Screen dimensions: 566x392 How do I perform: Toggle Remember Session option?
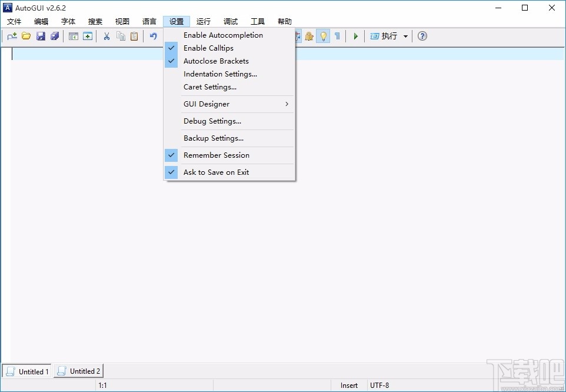pyautogui.click(x=217, y=155)
